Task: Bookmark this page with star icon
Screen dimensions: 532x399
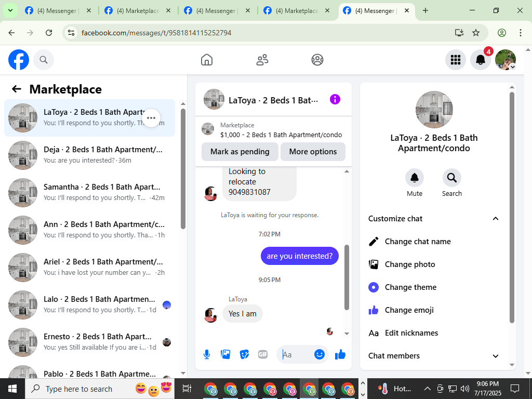Action: pyautogui.click(x=476, y=33)
